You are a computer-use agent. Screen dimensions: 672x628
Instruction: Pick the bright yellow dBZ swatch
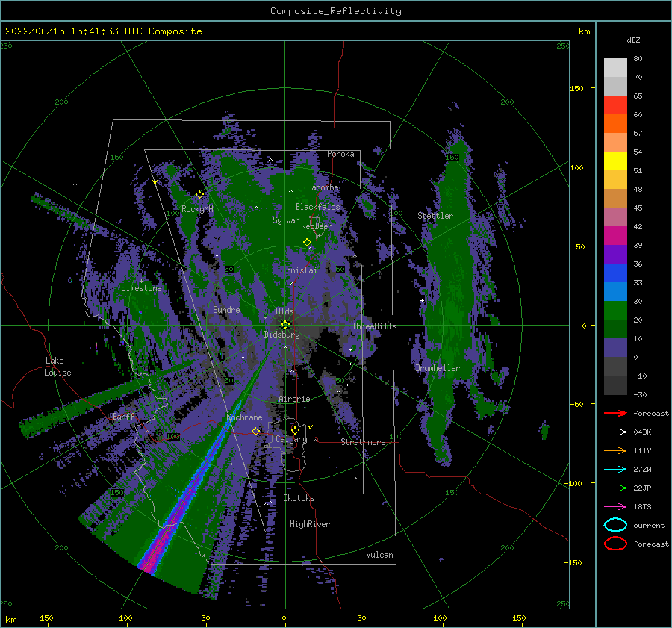(x=615, y=161)
